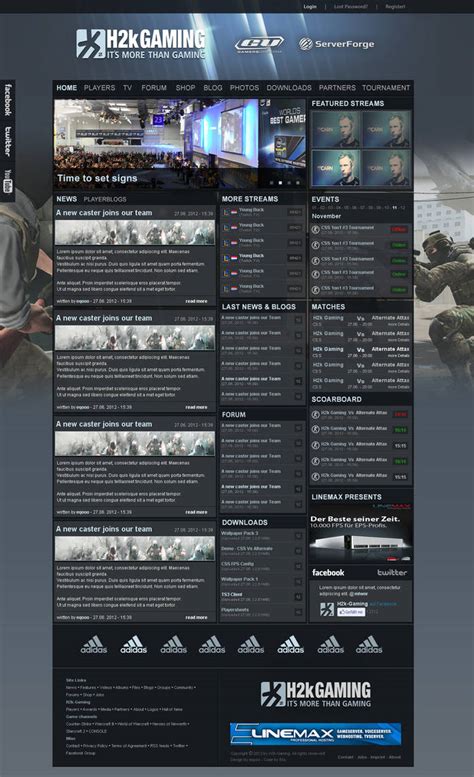Click the Imprint link in the footer

377,757
